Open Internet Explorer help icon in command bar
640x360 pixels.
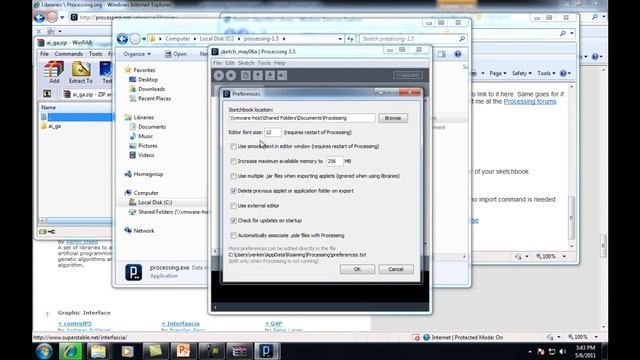[x=563, y=73]
